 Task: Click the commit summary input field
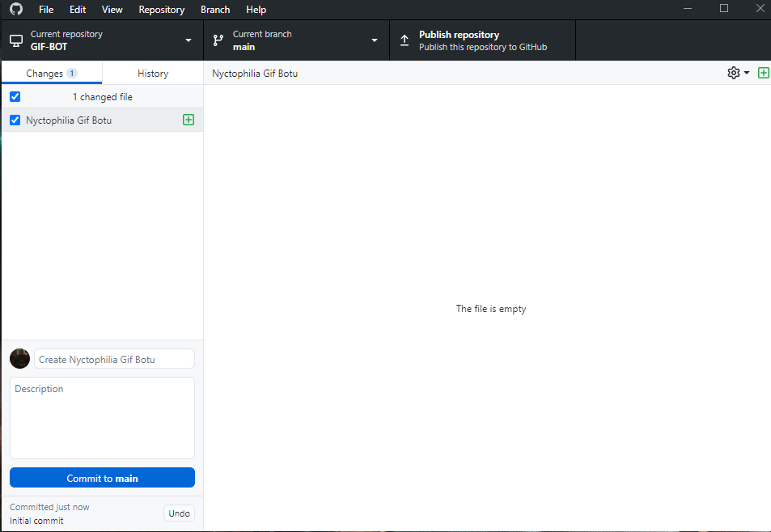(x=115, y=359)
